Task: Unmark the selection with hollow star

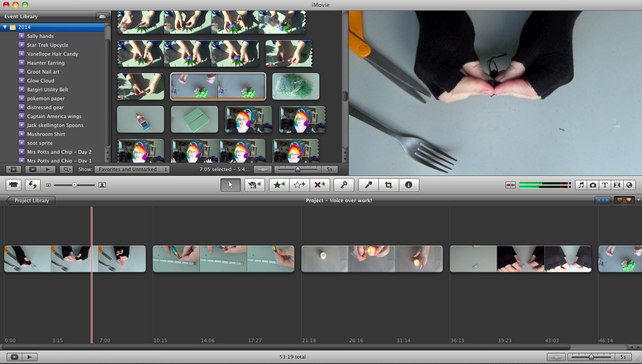Action: click(x=299, y=185)
